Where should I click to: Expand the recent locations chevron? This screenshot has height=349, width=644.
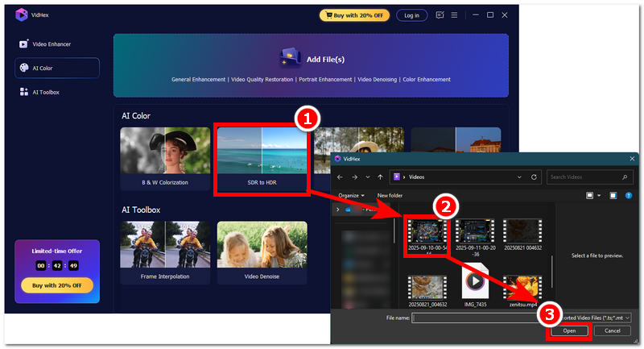coord(368,177)
